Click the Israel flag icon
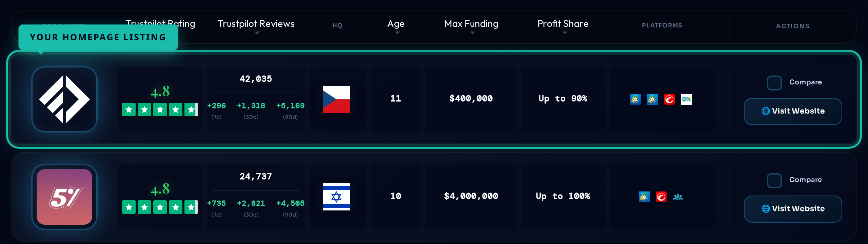This screenshot has height=244, width=868. coord(336,197)
